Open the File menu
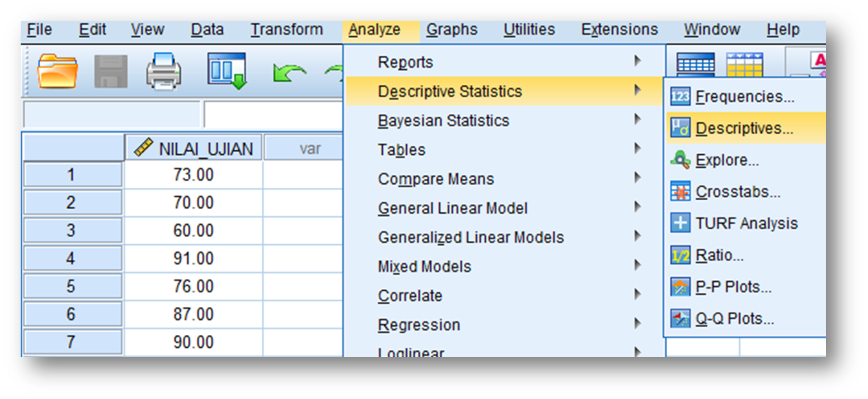Viewport: 868px width, 399px height. [x=40, y=30]
